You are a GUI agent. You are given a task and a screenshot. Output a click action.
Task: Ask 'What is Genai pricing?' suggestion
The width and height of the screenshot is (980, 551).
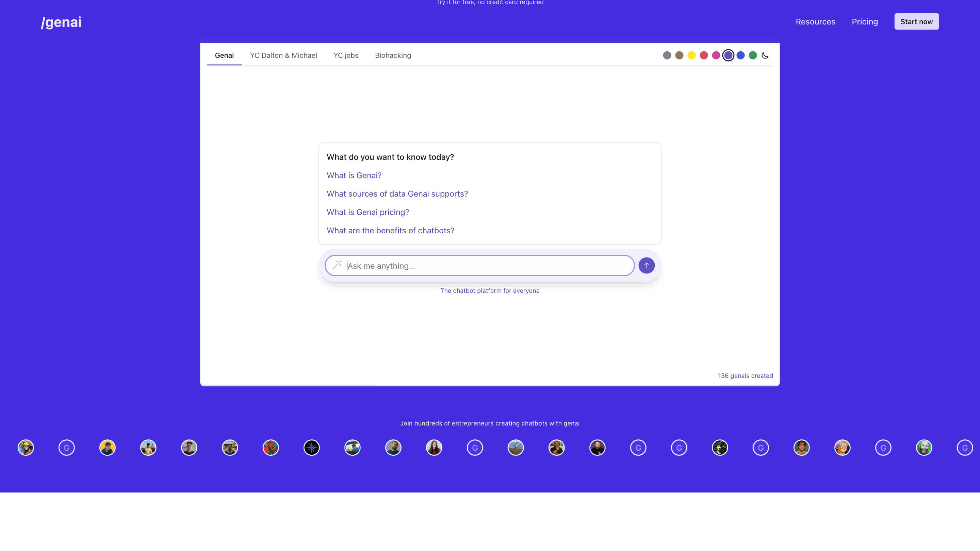[367, 212]
